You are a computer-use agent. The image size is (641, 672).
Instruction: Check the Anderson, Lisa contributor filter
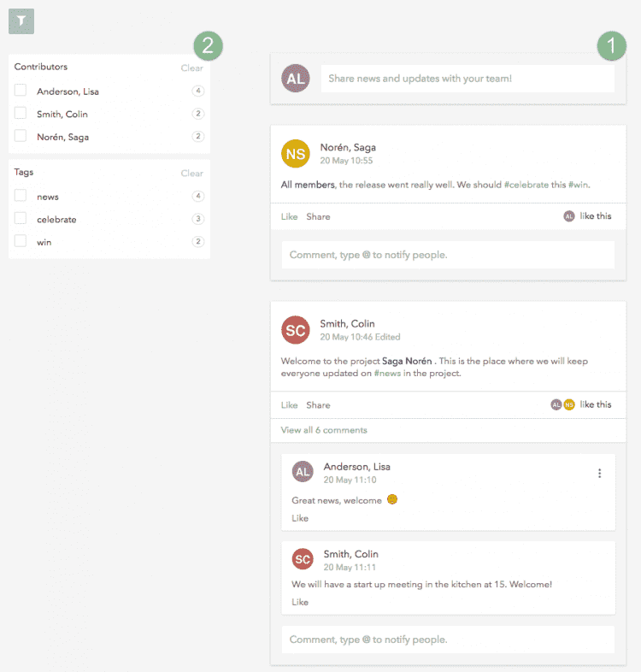[21, 90]
